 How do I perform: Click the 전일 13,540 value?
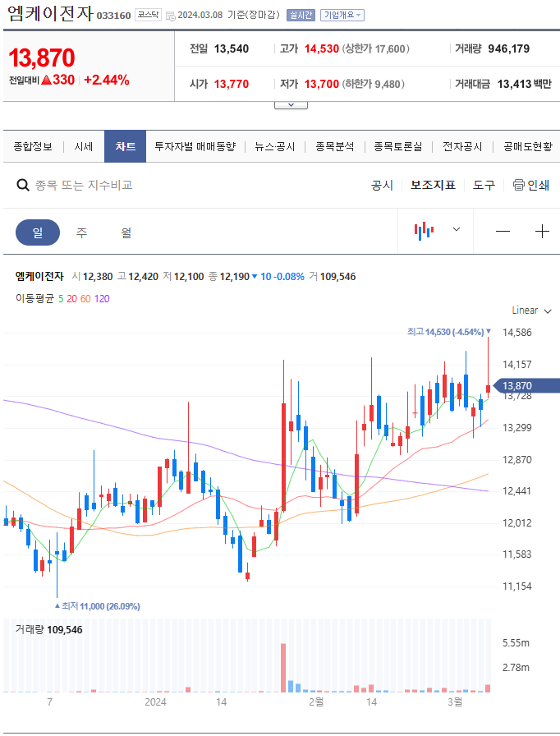pos(232,48)
